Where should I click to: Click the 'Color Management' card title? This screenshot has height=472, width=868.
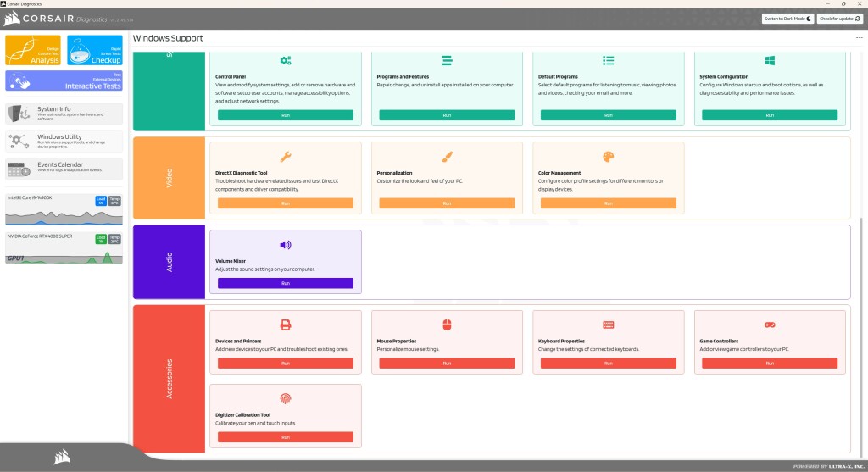pos(559,173)
